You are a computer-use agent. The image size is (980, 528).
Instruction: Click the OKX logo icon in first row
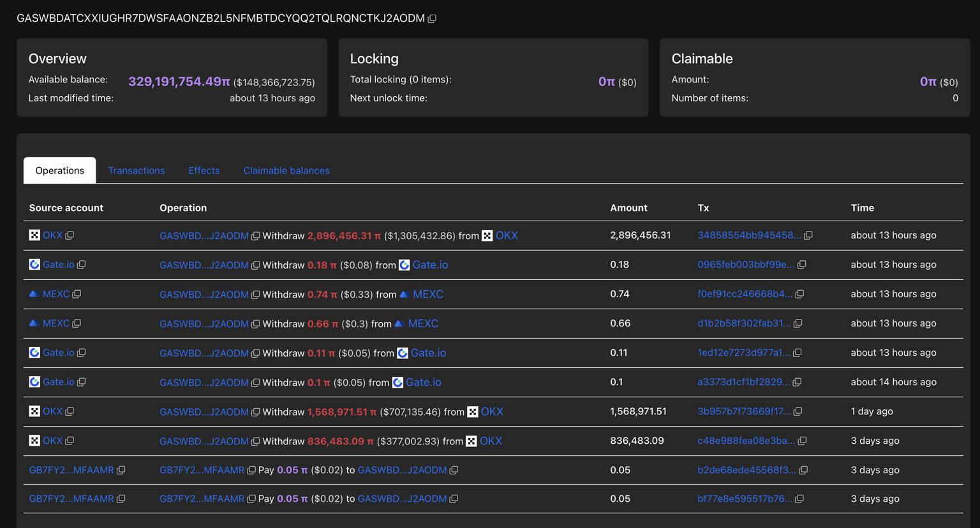click(x=34, y=235)
